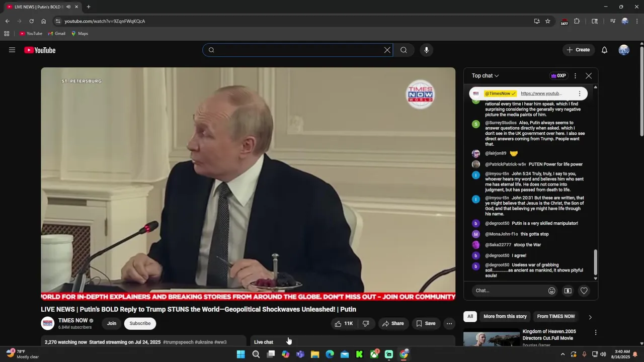The height and width of the screenshot is (362, 644).
Task: Clear the search box with X
Action: [387, 50]
